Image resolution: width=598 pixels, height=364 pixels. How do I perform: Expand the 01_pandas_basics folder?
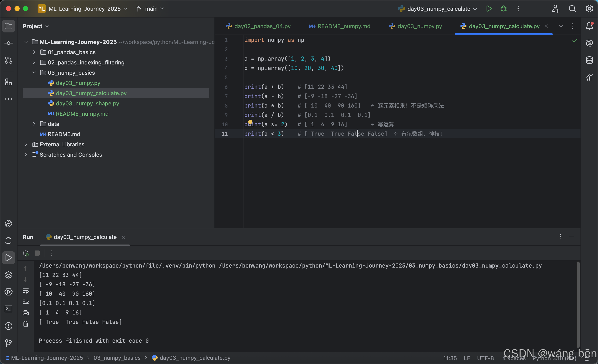pyautogui.click(x=34, y=52)
